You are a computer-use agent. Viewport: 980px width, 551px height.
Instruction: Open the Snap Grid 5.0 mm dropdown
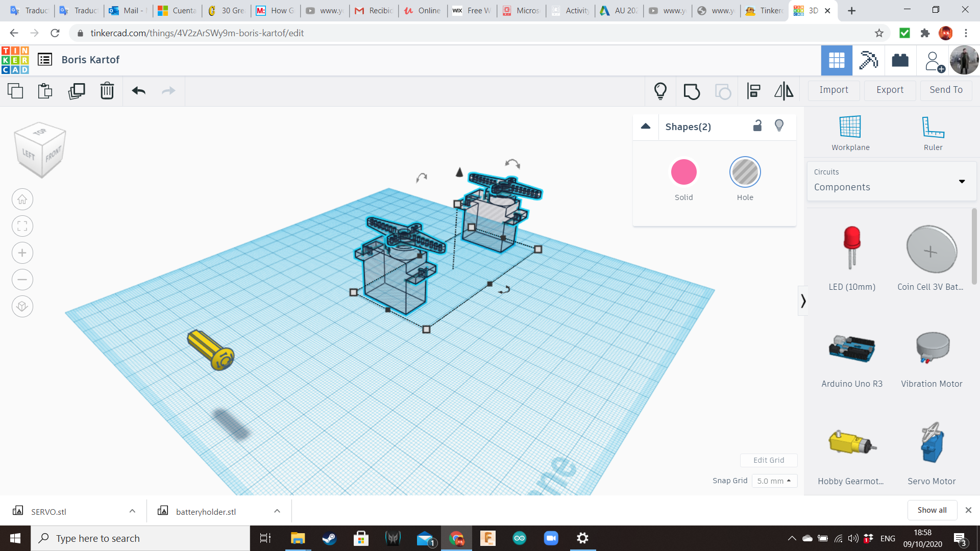tap(774, 481)
